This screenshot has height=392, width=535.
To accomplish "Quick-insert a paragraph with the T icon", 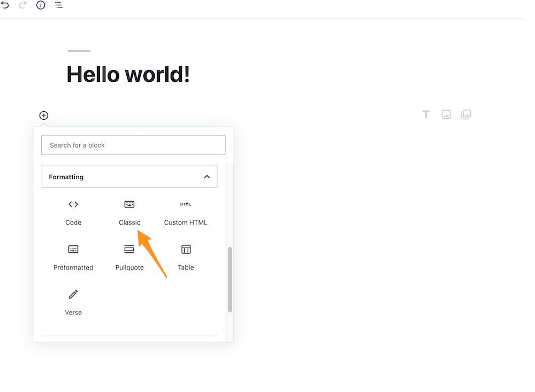I will point(426,114).
